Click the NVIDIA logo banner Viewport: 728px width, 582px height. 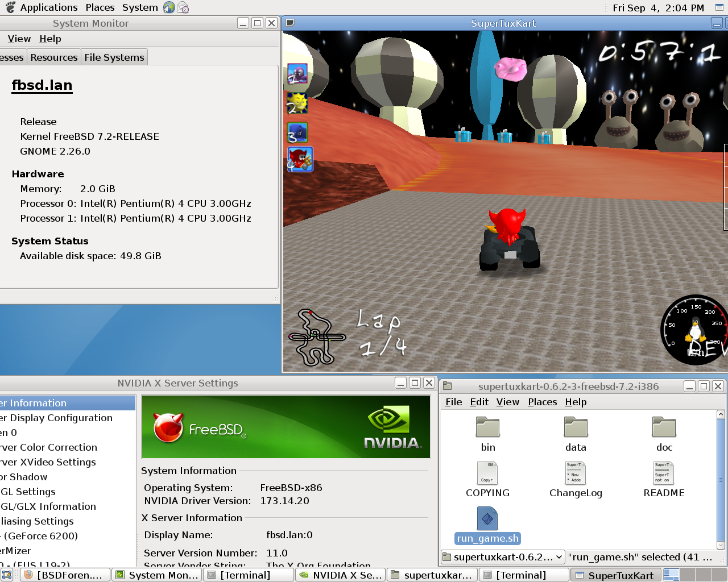[x=286, y=427]
